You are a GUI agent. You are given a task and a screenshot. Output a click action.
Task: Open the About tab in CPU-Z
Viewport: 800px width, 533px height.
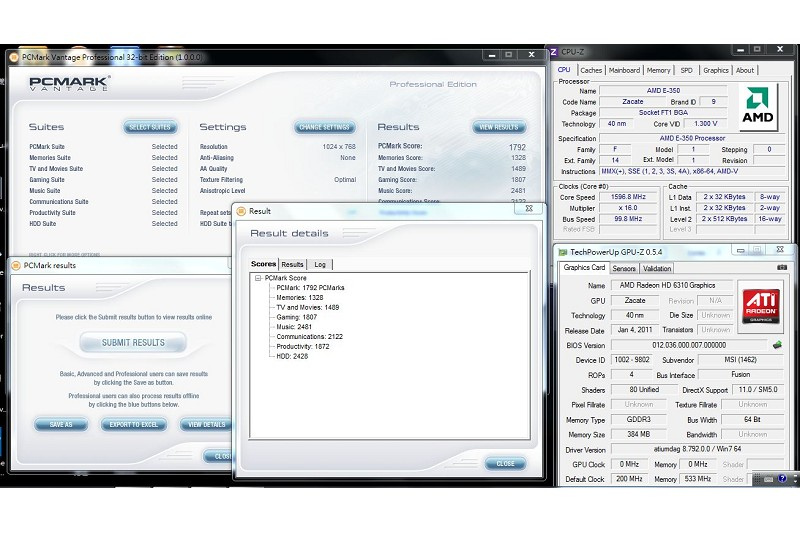pos(745,70)
